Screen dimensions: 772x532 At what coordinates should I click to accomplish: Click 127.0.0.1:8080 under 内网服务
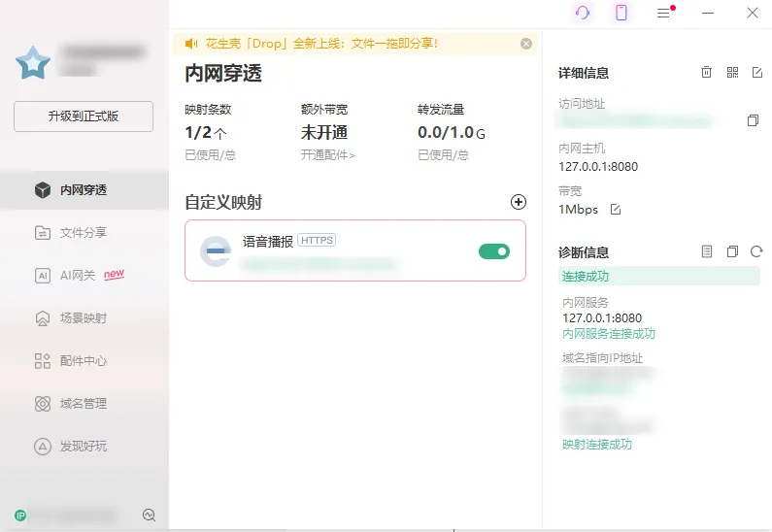(602, 318)
